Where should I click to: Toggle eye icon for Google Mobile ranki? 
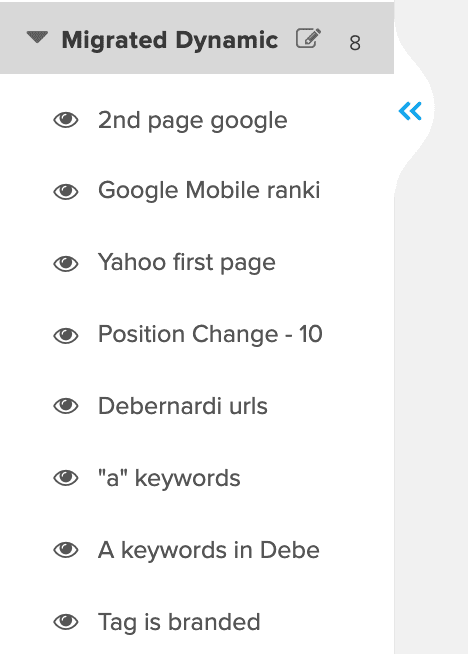pyautogui.click(x=66, y=192)
